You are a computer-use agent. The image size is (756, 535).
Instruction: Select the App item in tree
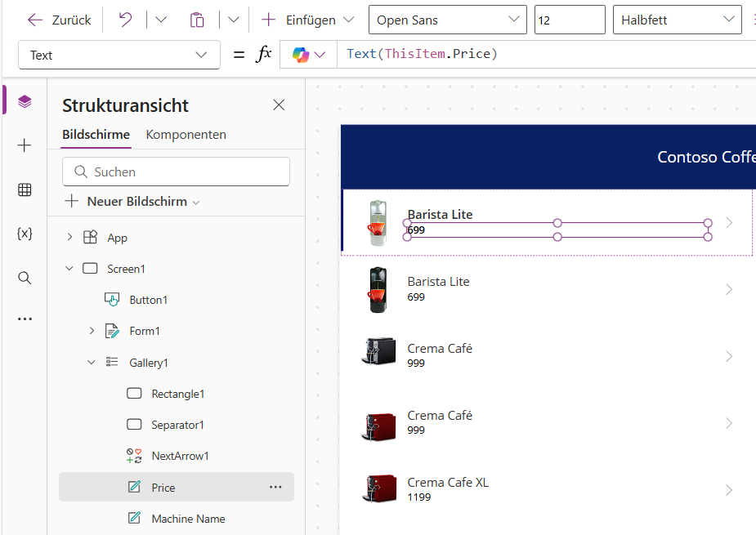point(117,238)
